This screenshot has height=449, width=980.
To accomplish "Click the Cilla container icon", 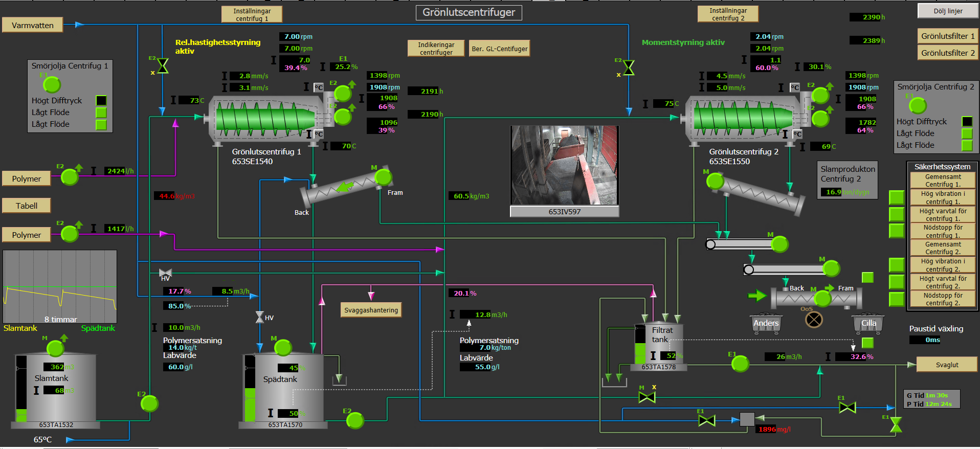I will pyautogui.click(x=868, y=323).
